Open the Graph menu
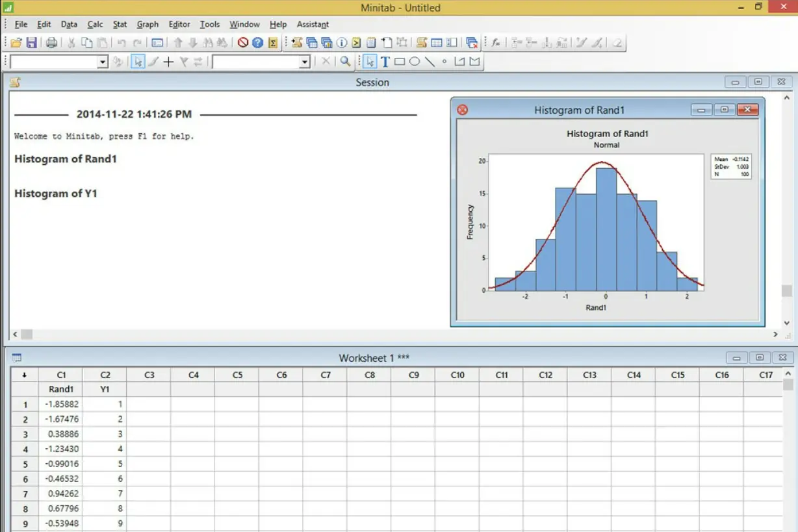 (148, 24)
